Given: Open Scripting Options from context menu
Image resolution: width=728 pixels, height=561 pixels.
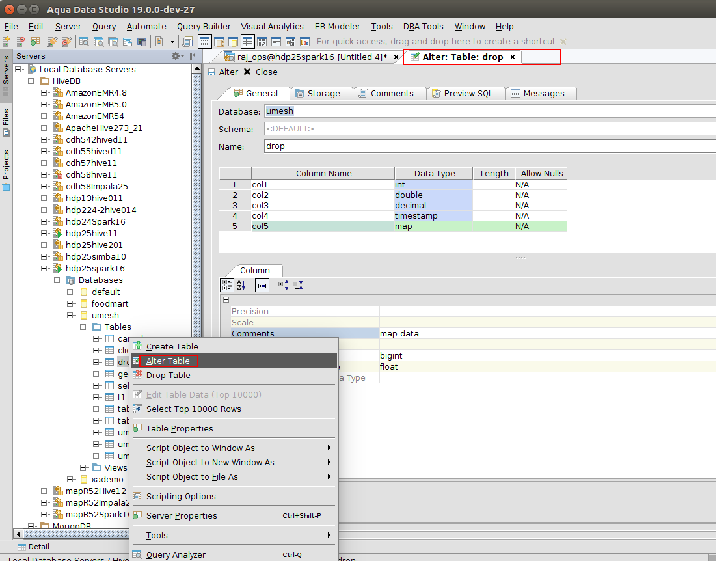Looking at the screenshot, I should (234, 497).
